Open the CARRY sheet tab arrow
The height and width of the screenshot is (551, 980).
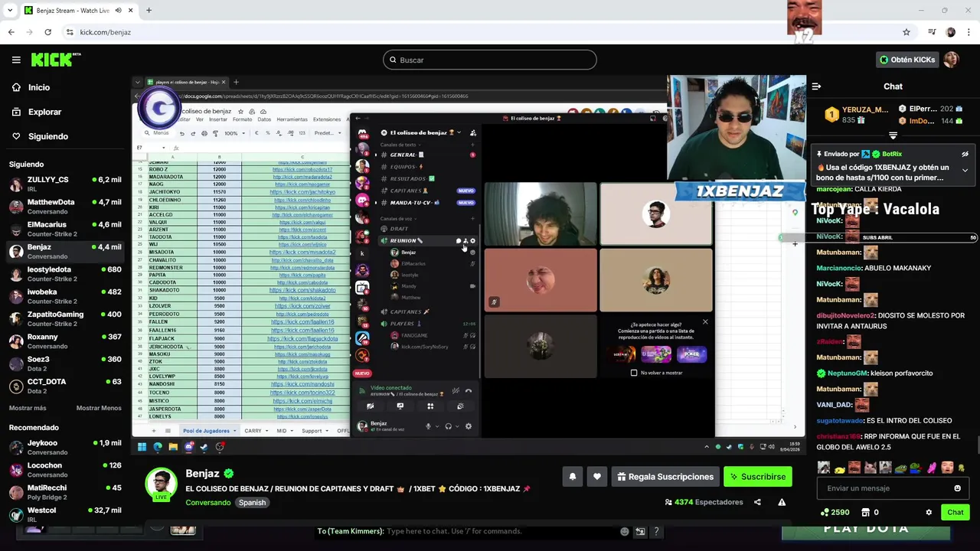pos(267,431)
